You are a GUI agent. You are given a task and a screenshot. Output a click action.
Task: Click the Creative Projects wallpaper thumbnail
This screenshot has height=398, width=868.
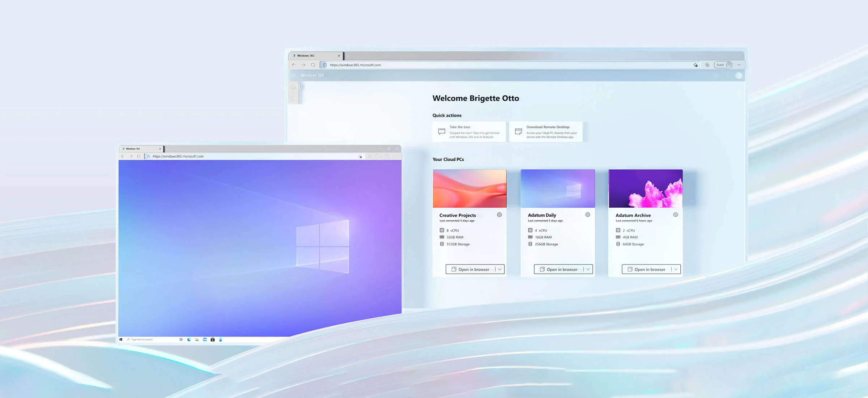pos(469,189)
